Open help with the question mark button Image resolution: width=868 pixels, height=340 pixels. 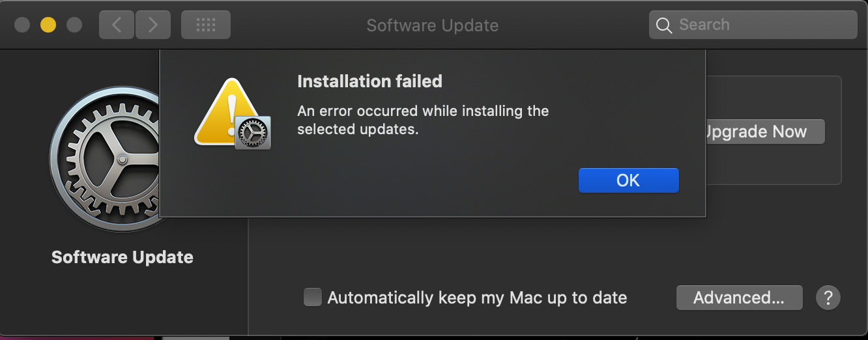[828, 298]
